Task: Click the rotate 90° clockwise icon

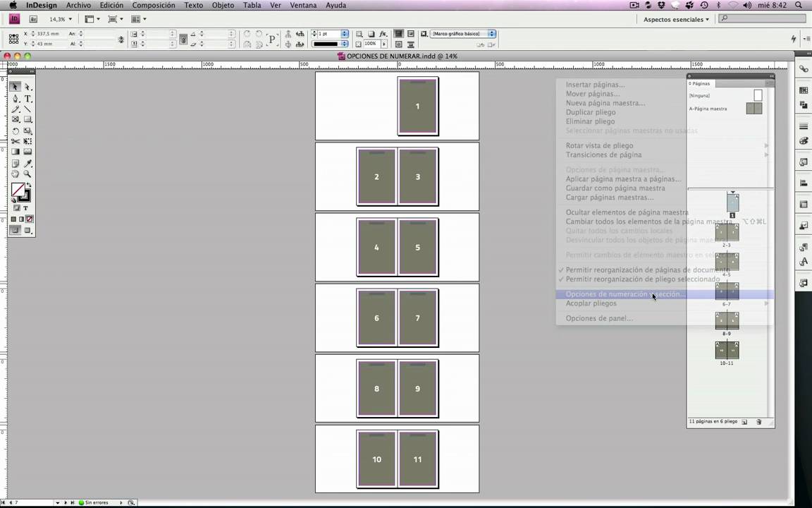Action: click(x=247, y=34)
